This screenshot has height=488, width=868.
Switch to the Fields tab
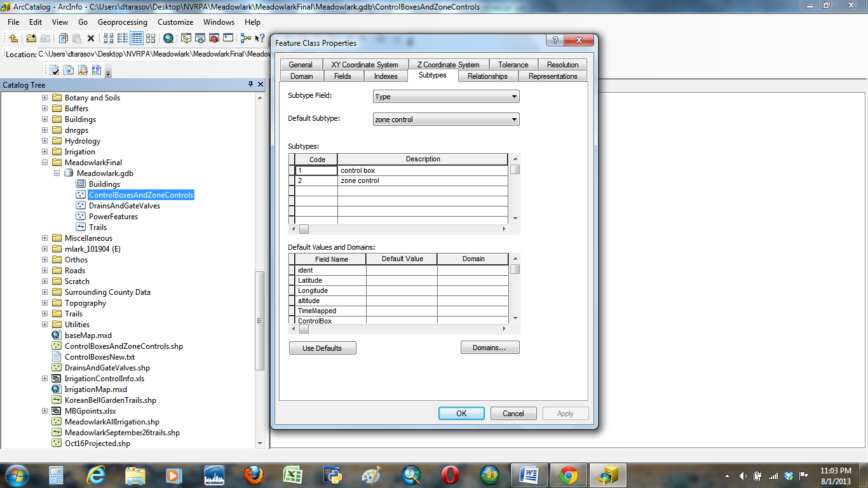pos(342,76)
